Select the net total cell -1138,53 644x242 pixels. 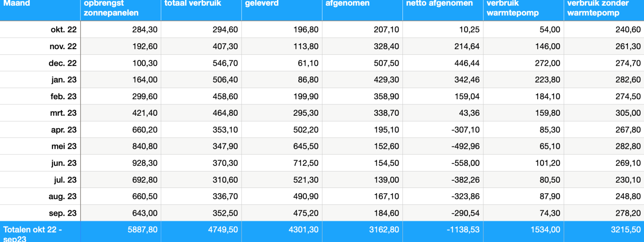(x=463, y=230)
